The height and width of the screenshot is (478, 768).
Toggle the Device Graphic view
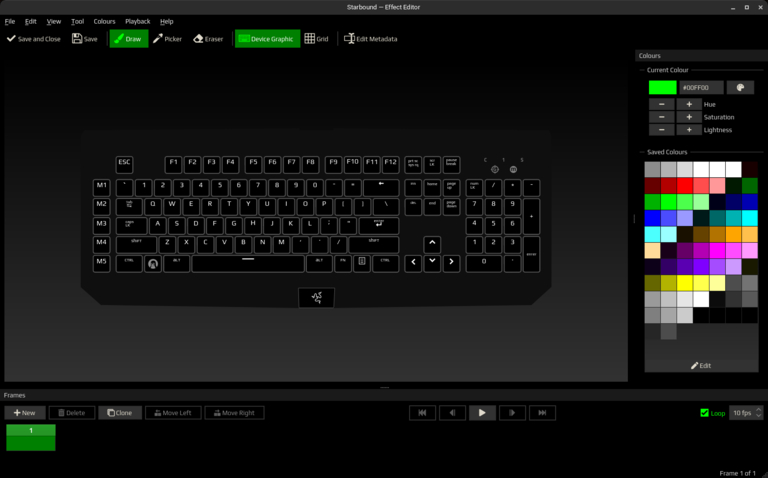click(x=267, y=39)
